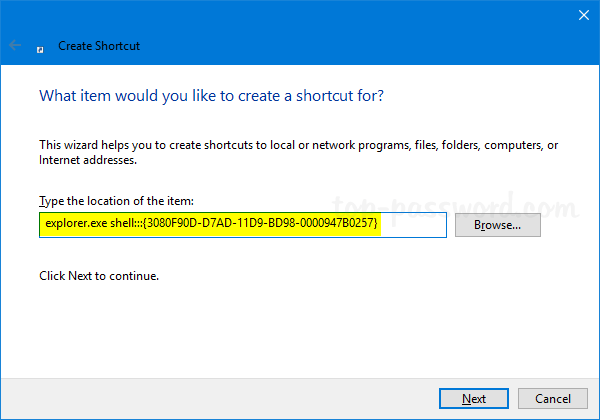Click the Browse... button
Screen dimensions: 600x420
[497, 225]
